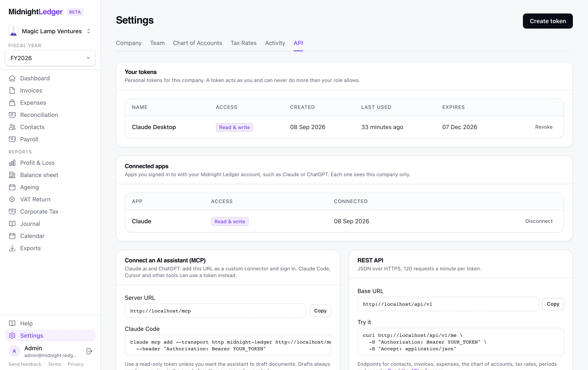588x370 pixels.
Task: Open the Terms link
Action: click(x=54, y=364)
